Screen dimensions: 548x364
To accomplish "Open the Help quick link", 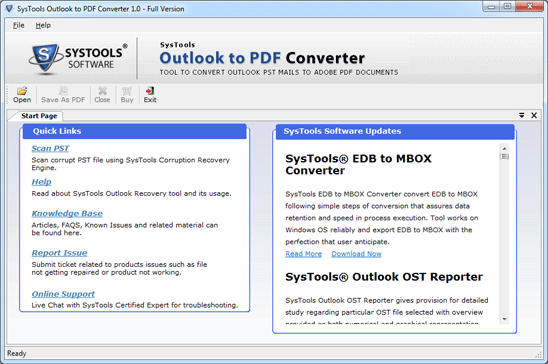I will coord(41,182).
